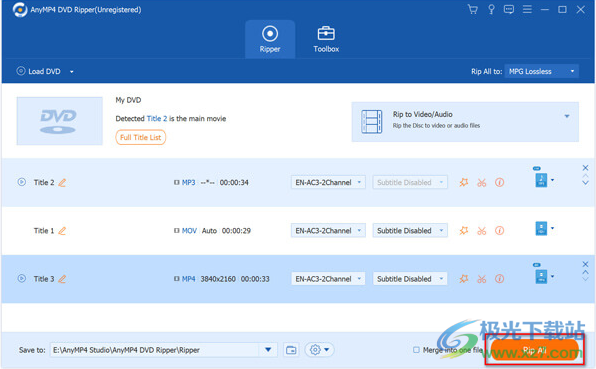Expand the Save to path dropdown arrow
The width and height of the screenshot is (596, 369).
pos(268,350)
